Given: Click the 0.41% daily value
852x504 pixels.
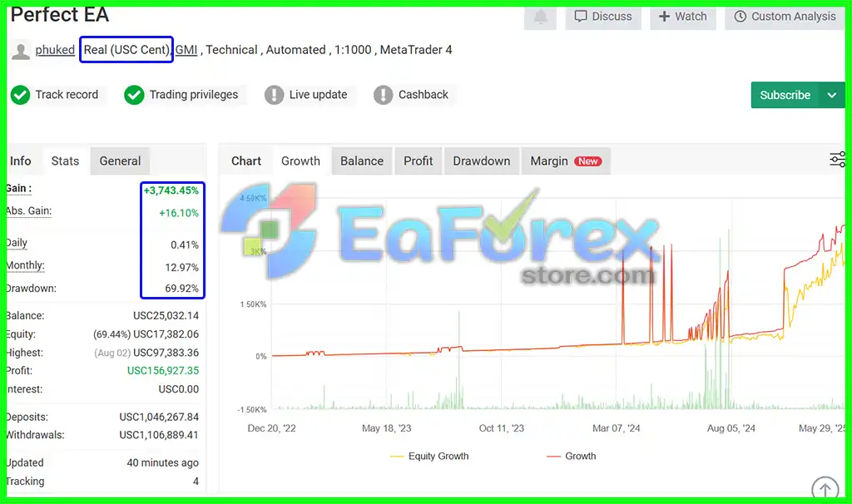Looking at the screenshot, I should tap(185, 245).
